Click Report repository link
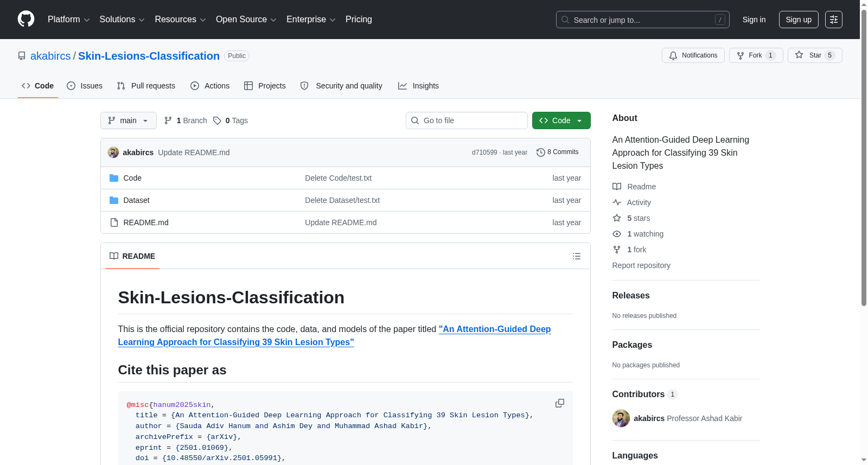The image size is (868, 465). (x=641, y=265)
